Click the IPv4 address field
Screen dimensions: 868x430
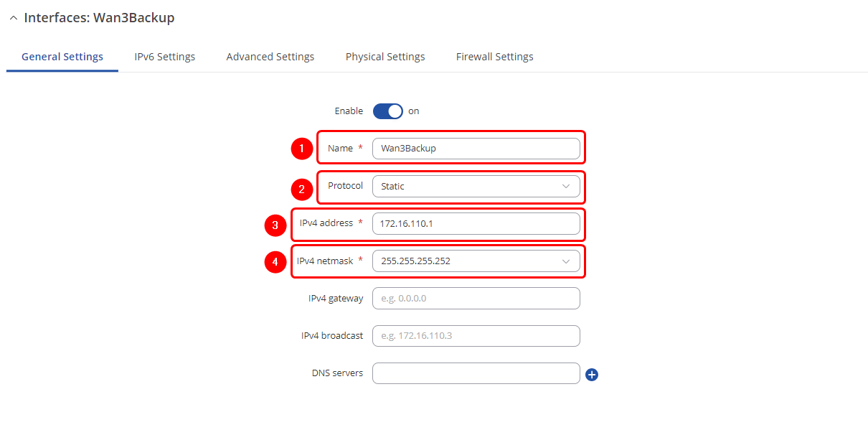476,223
